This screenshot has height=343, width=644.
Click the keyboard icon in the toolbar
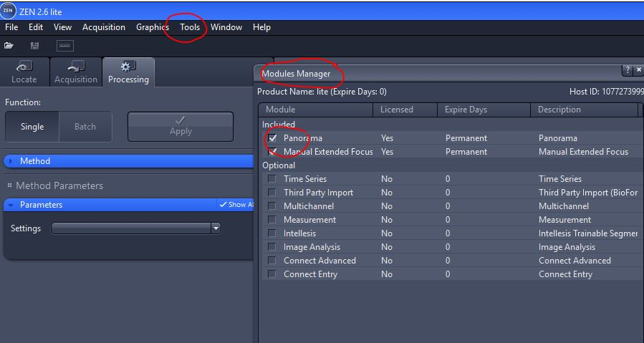point(64,46)
